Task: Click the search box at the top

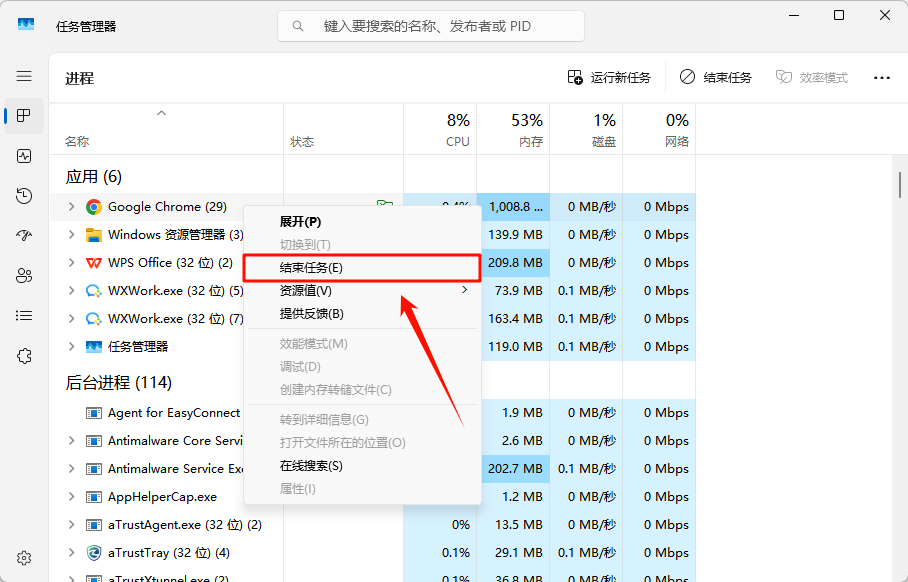Action: click(x=431, y=26)
